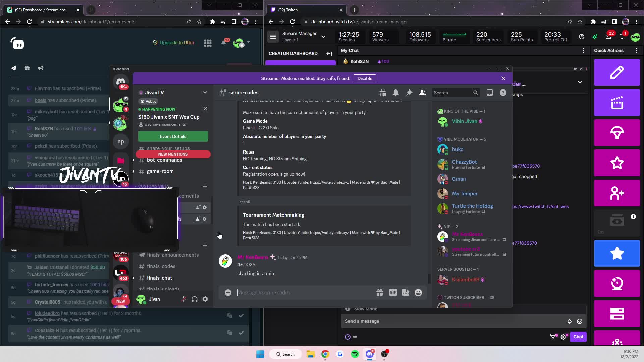644x362 pixels.
Task: Open Spotify from Windows taskbar
Action: pyautogui.click(x=355, y=354)
